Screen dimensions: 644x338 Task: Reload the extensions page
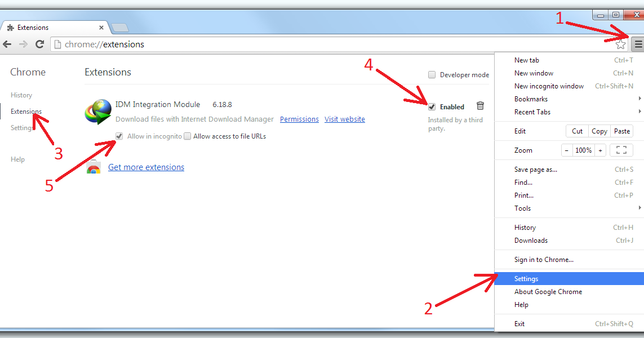39,44
